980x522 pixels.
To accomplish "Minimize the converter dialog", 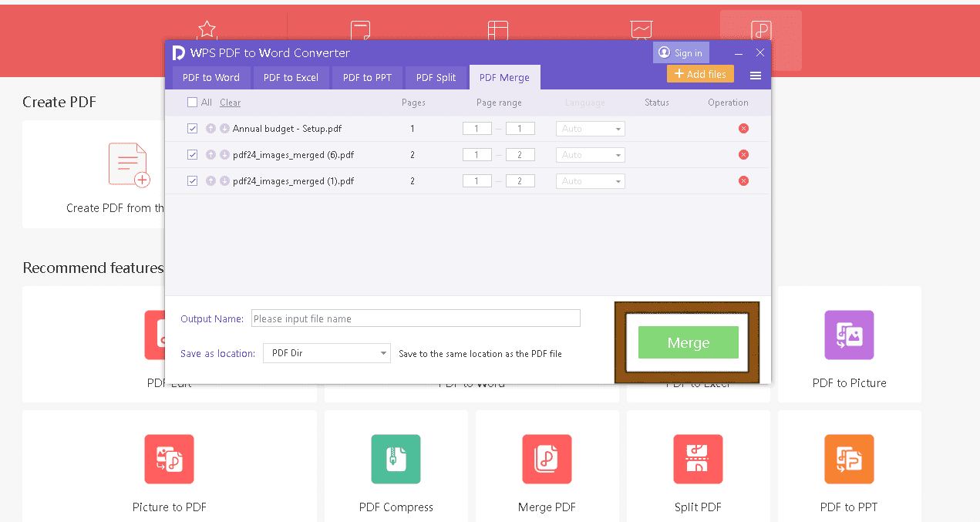I will tap(739, 53).
